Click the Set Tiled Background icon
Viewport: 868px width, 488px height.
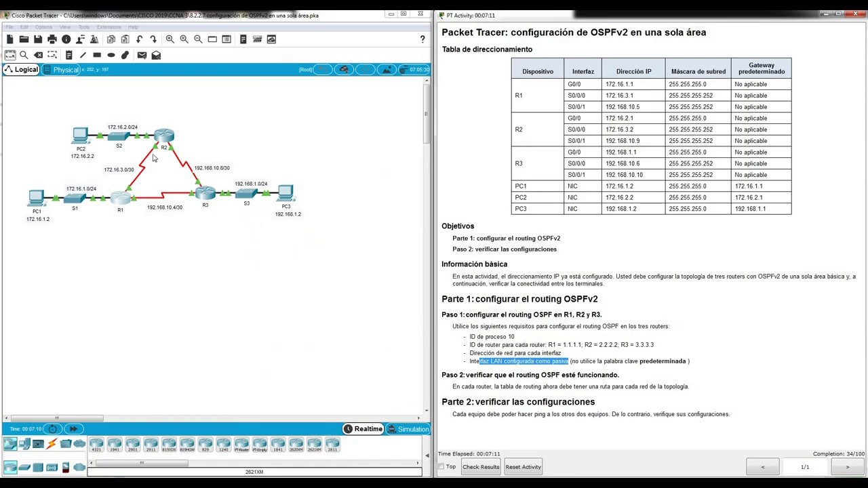coord(387,69)
